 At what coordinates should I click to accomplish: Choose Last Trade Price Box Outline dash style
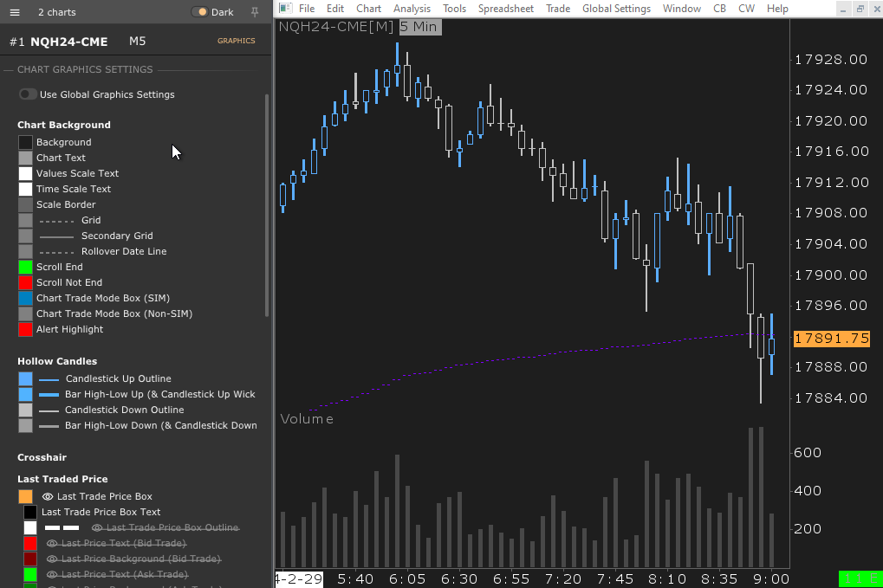click(62, 527)
